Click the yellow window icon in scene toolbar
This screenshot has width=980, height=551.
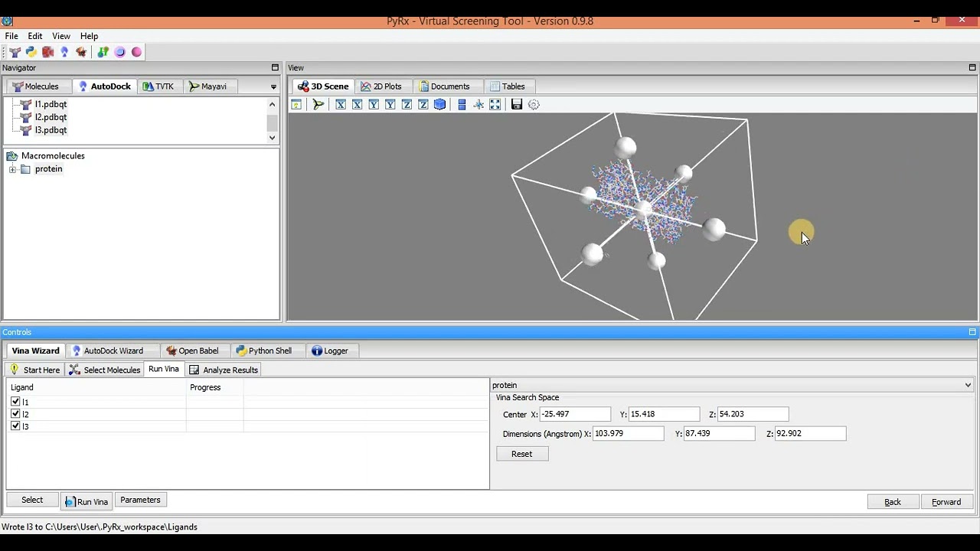pos(296,104)
